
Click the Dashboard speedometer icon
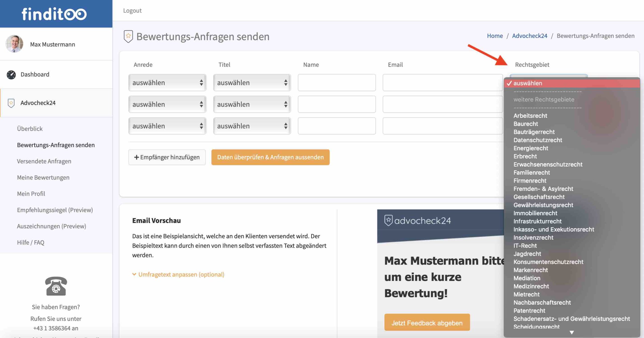(x=11, y=75)
